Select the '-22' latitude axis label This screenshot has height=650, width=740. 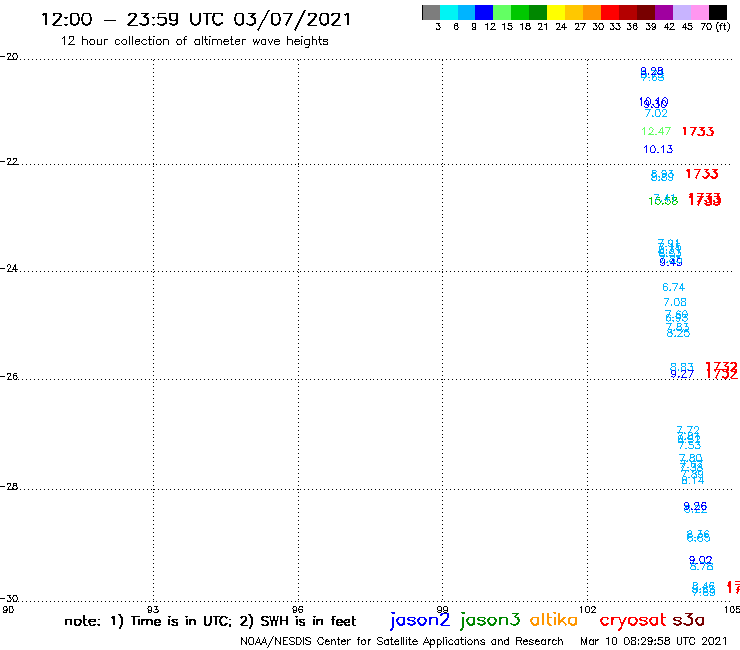[x=9, y=161]
